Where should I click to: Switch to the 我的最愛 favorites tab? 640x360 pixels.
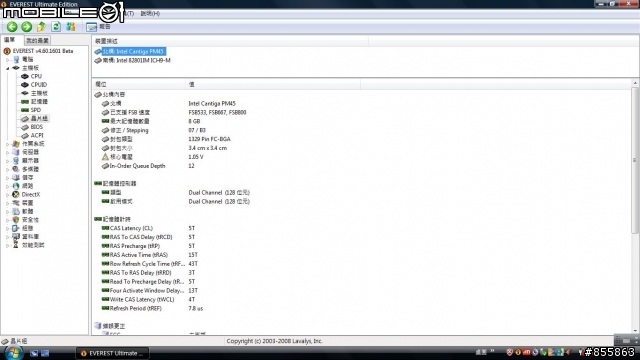pyautogui.click(x=37, y=40)
